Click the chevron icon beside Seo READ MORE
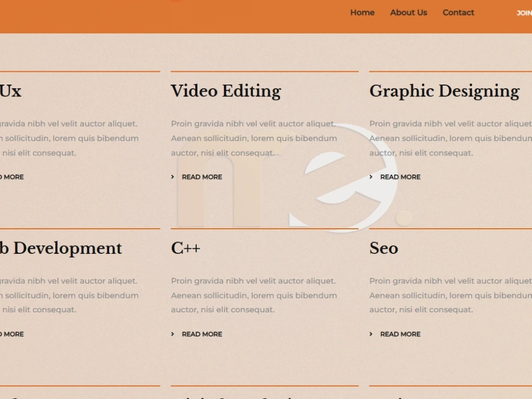This screenshot has height=399, width=532. (372, 334)
